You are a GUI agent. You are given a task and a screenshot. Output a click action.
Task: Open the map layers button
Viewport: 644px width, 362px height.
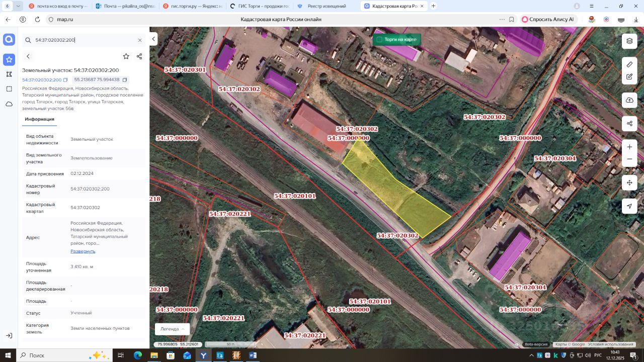coord(629,41)
